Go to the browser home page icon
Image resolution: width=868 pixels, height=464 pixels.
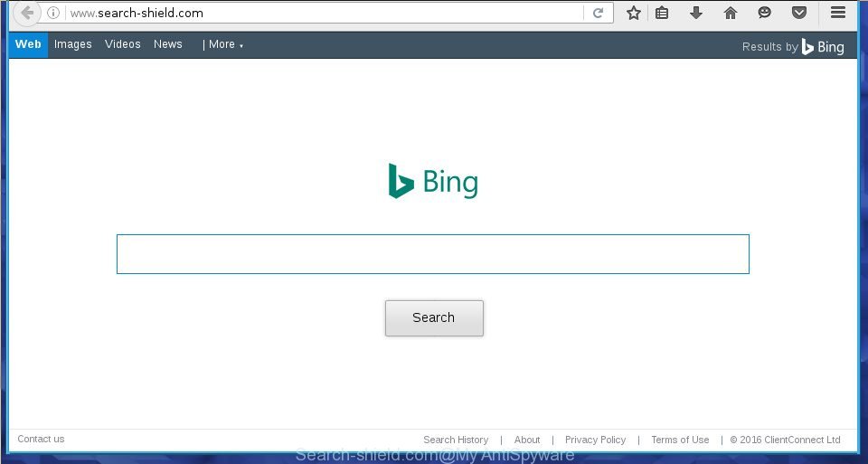pos(731,13)
